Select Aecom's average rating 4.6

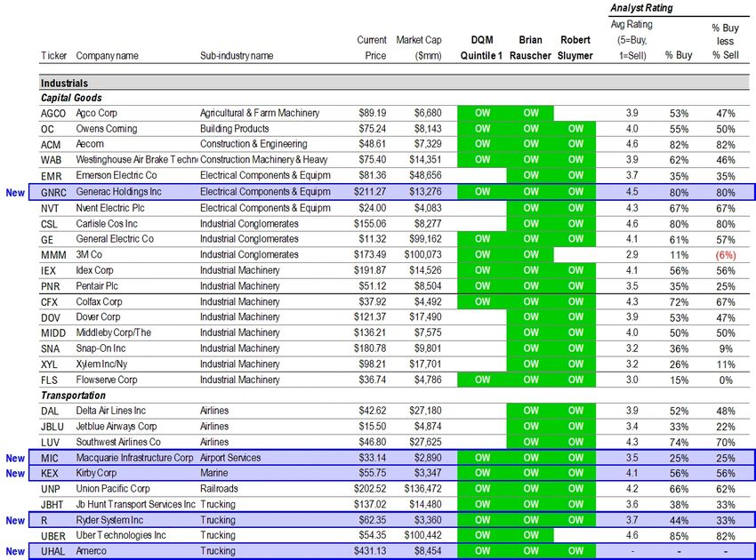point(631,144)
